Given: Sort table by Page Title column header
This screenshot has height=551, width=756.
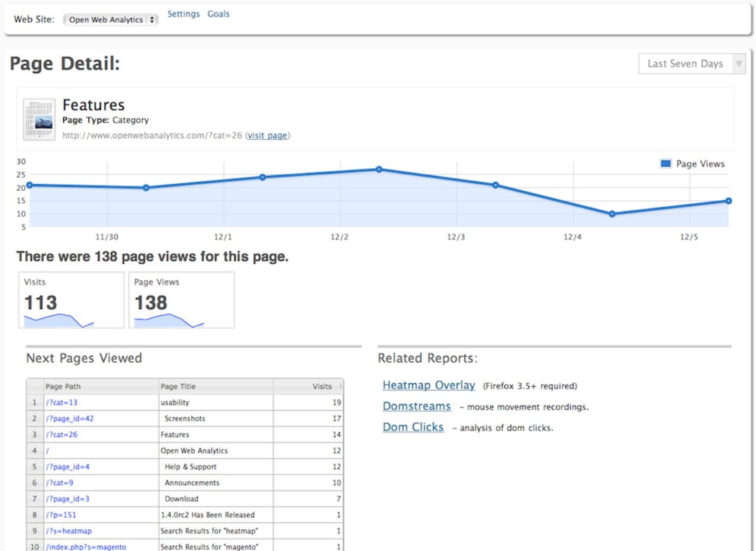Looking at the screenshot, I should pos(178,386).
